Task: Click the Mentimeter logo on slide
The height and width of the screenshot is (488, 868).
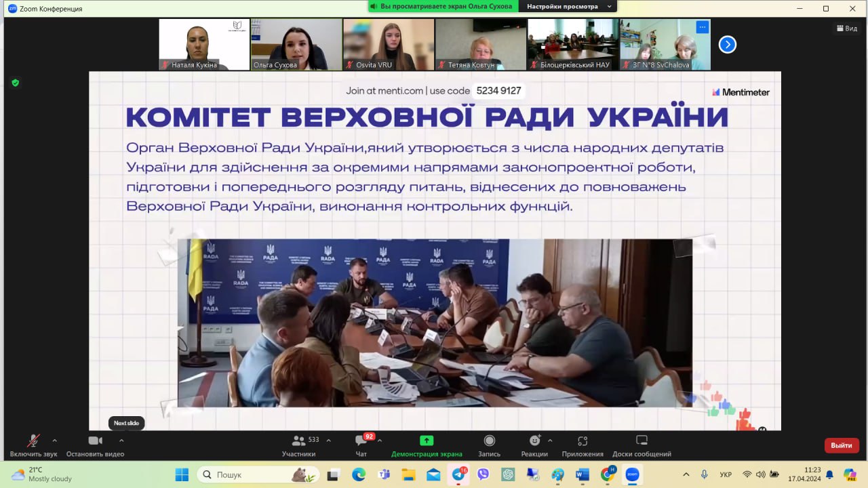Action: [x=741, y=92]
